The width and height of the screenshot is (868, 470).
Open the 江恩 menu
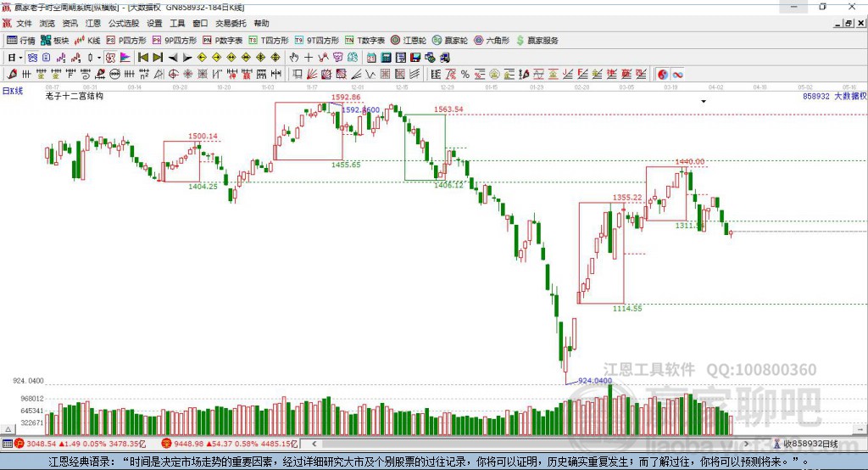93,23
